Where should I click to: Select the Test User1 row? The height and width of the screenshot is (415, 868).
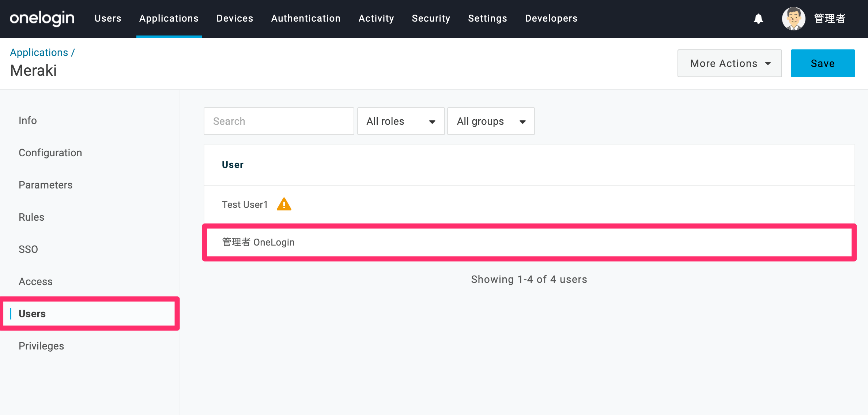click(x=529, y=205)
